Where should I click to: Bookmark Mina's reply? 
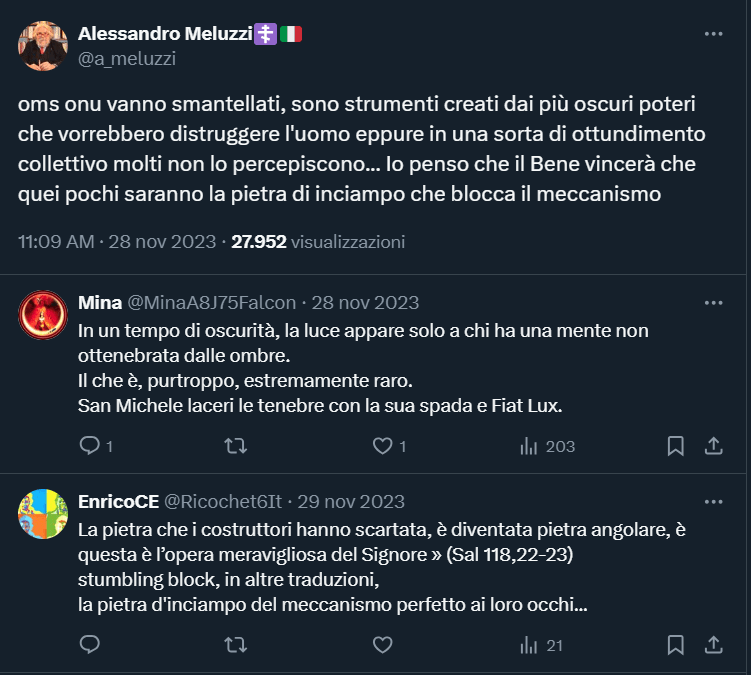pyautogui.click(x=676, y=446)
